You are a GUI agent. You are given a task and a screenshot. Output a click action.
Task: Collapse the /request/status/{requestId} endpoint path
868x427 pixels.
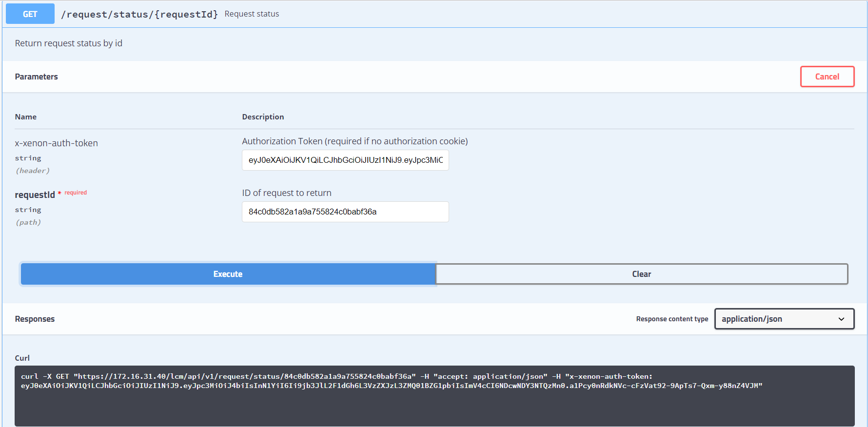(x=139, y=14)
